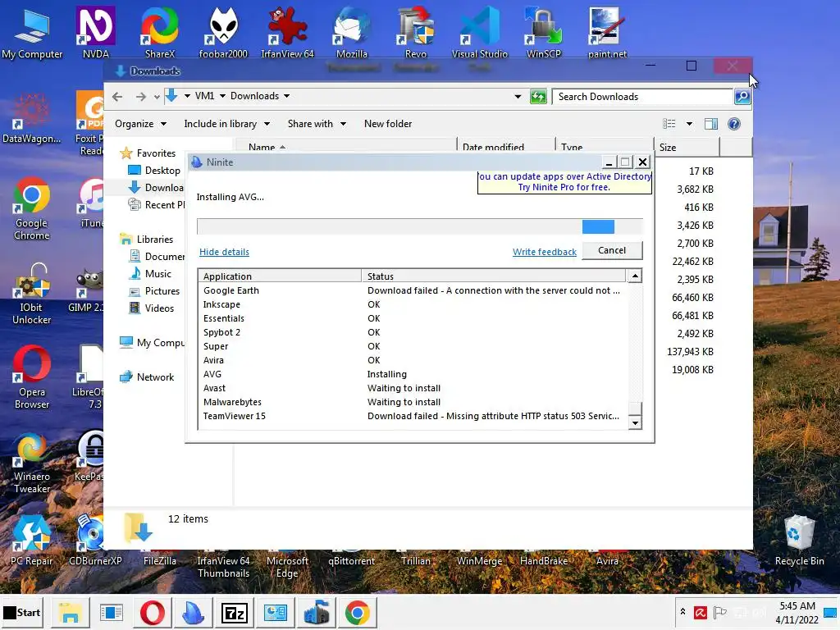The width and height of the screenshot is (840, 630).
Task: Open the NVDA desktop shortcut
Action: 96,32
